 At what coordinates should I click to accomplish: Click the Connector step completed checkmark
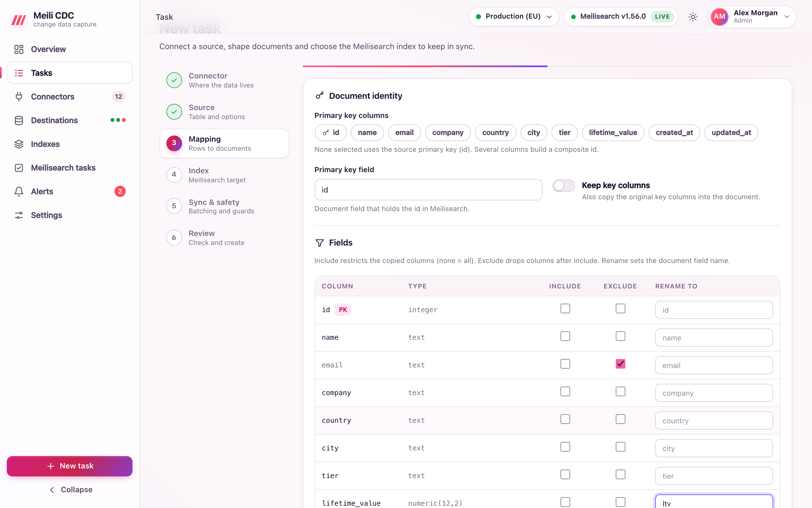[x=174, y=80]
